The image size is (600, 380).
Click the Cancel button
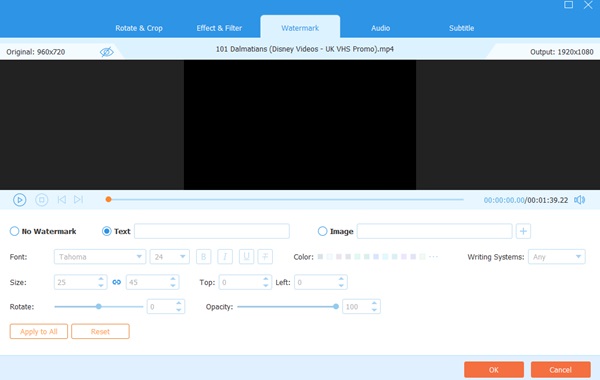tap(560, 370)
